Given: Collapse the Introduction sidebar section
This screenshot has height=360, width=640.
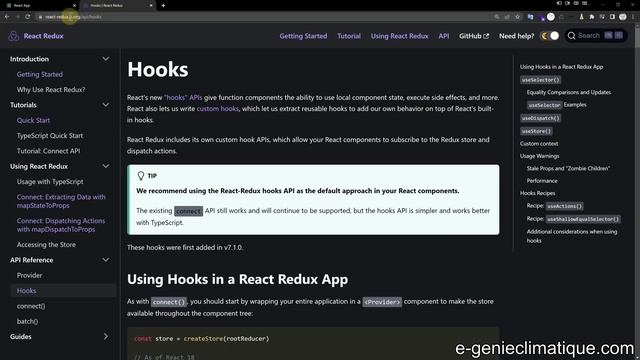Looking at the screenshot, I should 106,59.
